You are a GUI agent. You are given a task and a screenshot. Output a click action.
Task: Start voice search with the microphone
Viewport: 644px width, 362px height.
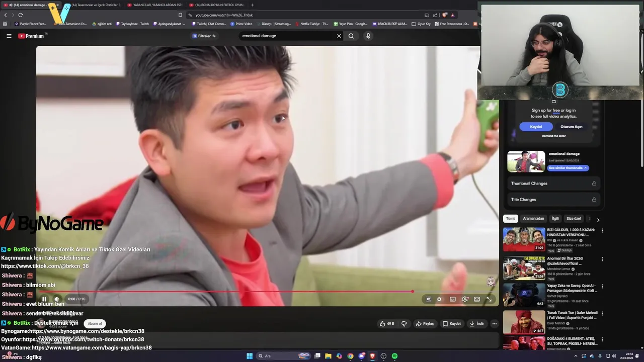(x=368, y=36)
